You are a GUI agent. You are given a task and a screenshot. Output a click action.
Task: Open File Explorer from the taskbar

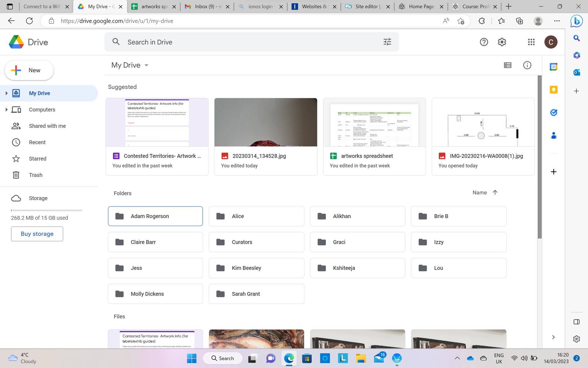(361, 358)
